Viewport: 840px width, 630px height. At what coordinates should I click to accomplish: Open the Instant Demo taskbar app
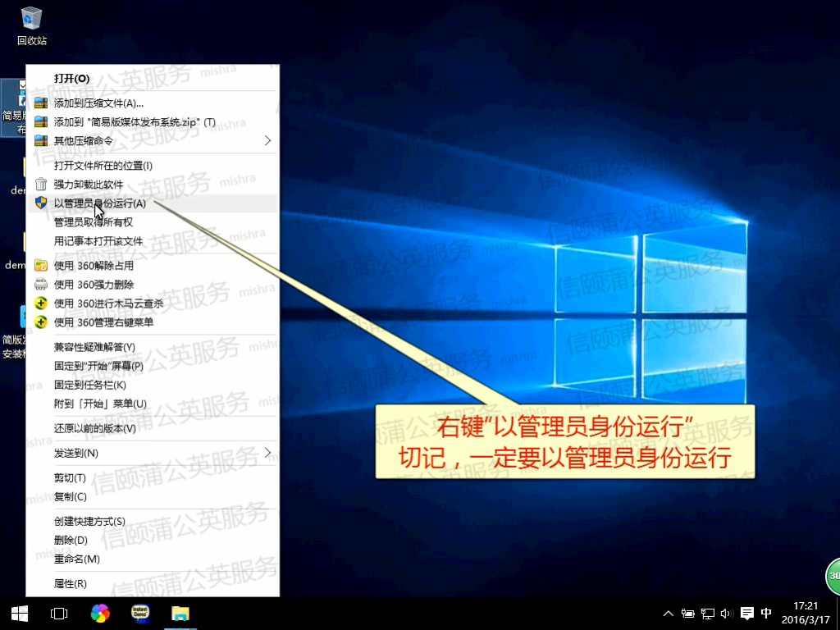(139, 613)
